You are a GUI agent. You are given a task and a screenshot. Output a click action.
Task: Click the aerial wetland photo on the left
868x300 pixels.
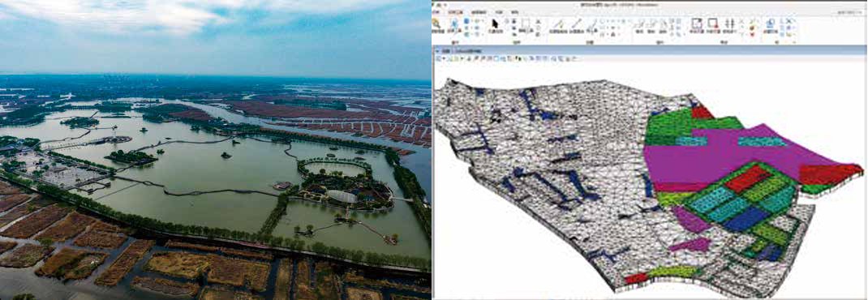pyautogui.click(x=215, y=150)
